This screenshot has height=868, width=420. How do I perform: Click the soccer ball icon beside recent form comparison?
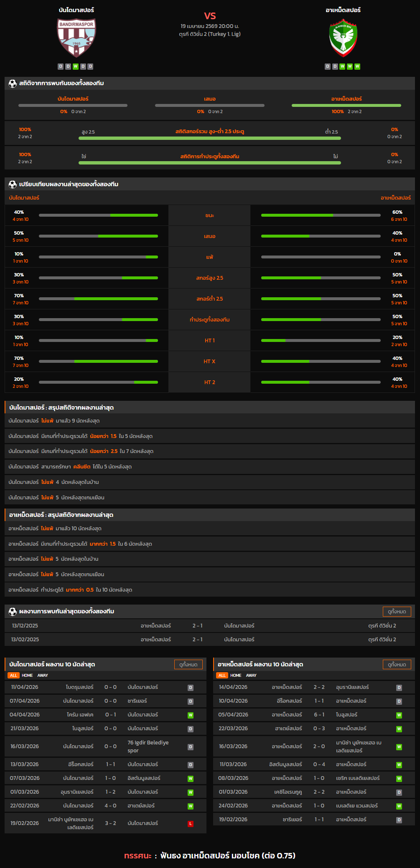tap(13, 184)
